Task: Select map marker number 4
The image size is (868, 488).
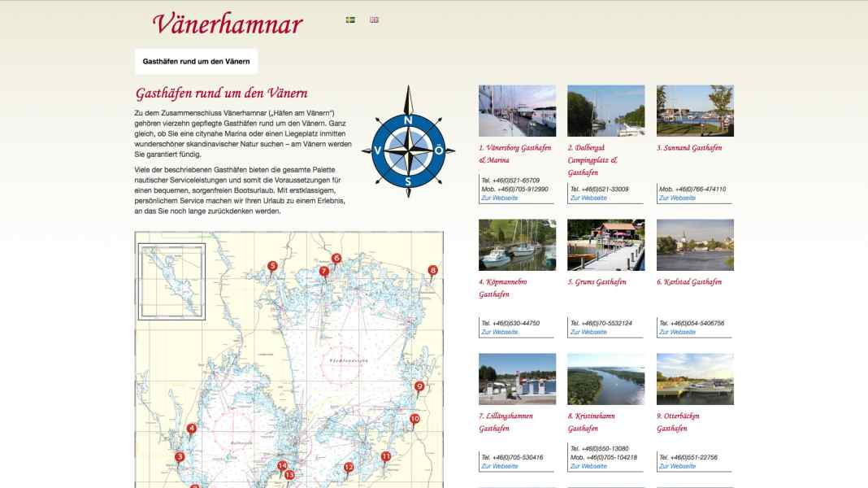Action: coord(192,429)
